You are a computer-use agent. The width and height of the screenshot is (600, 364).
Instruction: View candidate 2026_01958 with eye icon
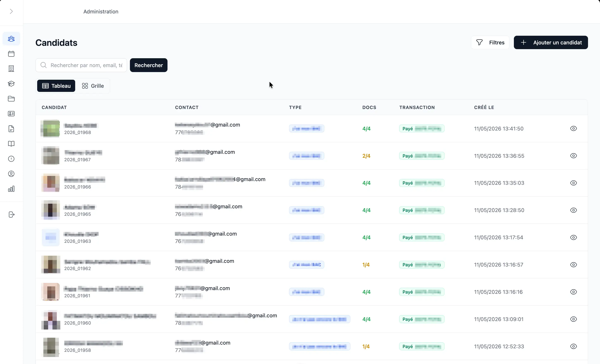[573, 346]
